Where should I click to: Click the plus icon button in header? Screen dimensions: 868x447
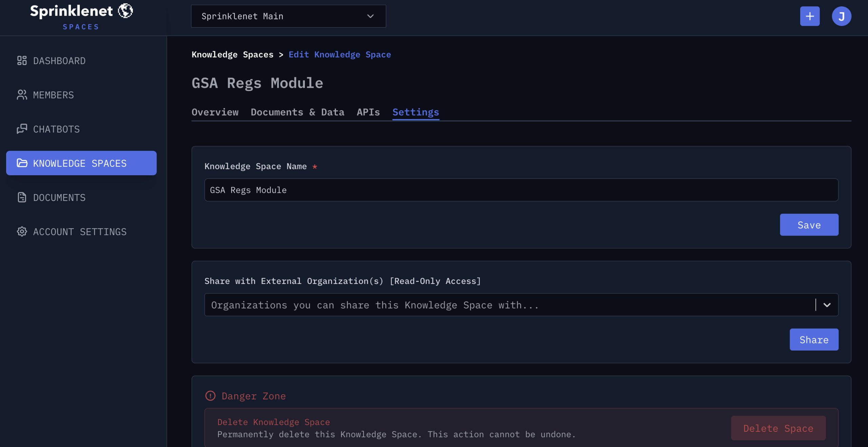tap(810, 16)
